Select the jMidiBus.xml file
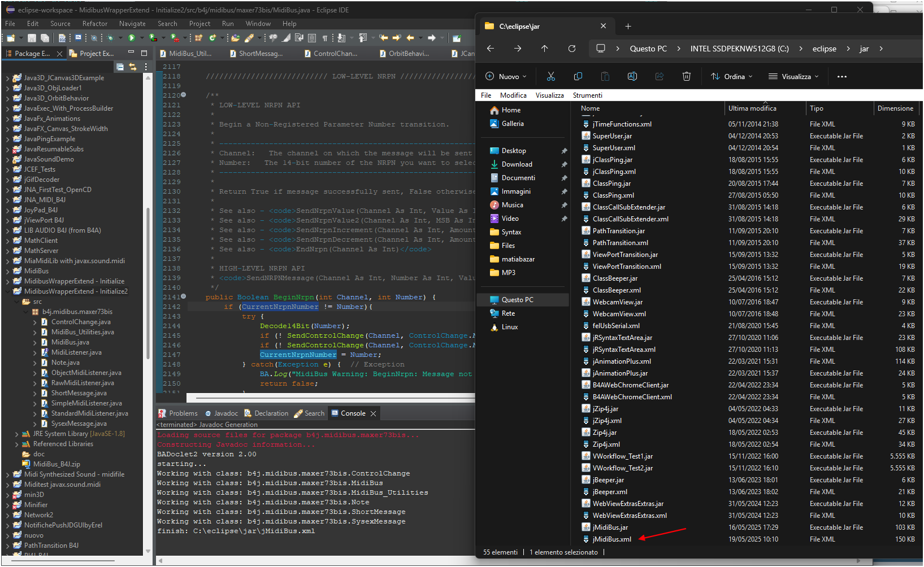 [611, 539]
